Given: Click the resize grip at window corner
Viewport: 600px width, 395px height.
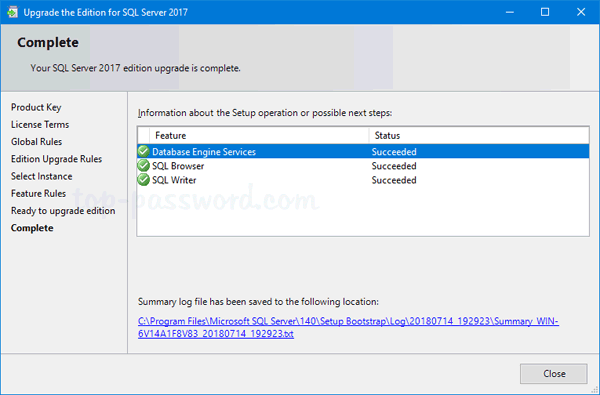Looking at the screenshot, I should [594, 390].
